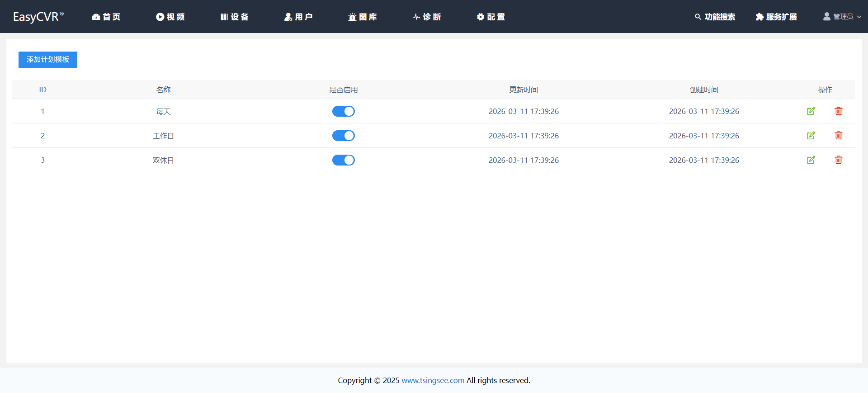868x393 pixels.
Task: Delete the 工作日 plan template
Action: 838,136
